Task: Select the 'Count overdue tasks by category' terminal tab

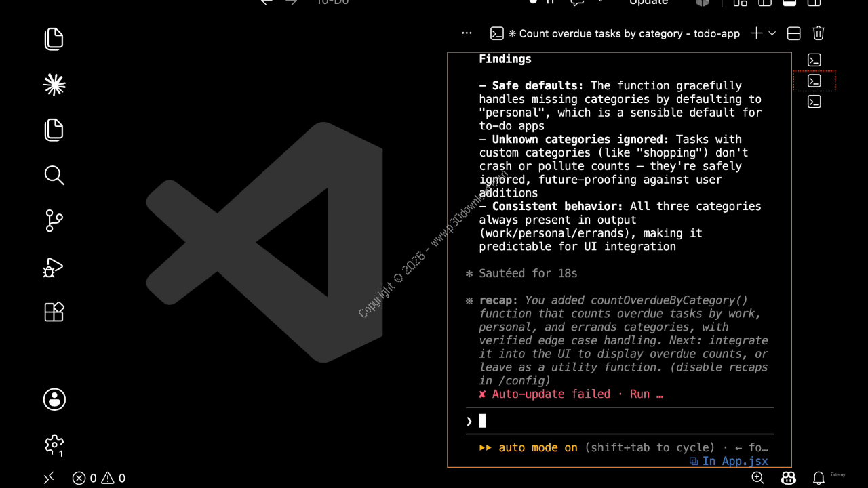Action: tap(615, 33)
